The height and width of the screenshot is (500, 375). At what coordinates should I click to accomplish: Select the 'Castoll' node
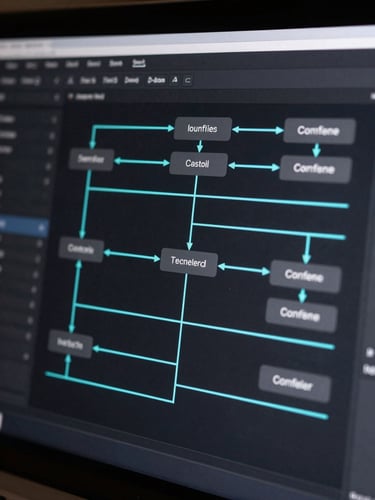(198, 164)
